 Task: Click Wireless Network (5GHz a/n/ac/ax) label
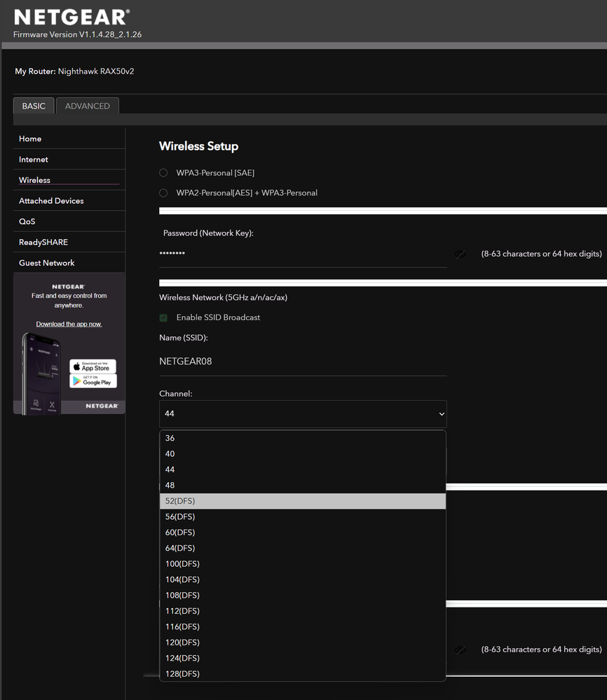(224, 297)
